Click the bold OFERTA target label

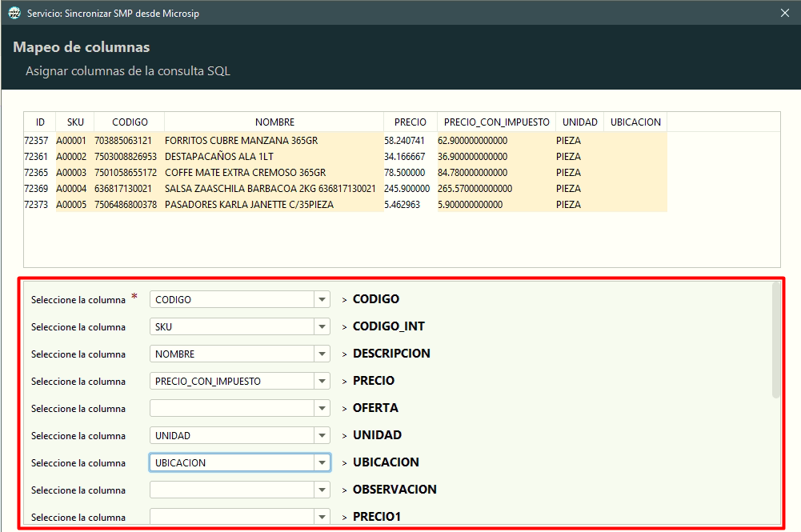point(375,407)
